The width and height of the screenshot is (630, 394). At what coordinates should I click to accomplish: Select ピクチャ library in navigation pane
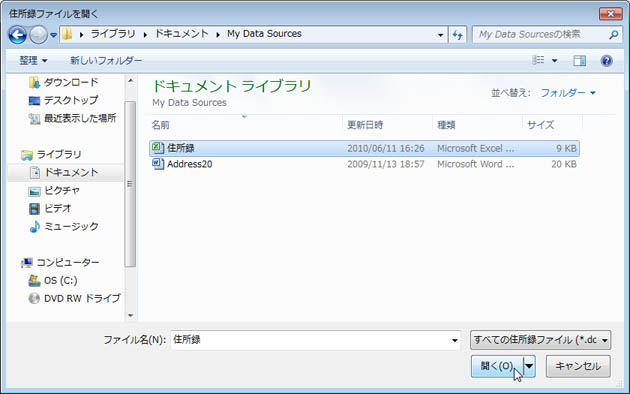click(x=62, y=190)
